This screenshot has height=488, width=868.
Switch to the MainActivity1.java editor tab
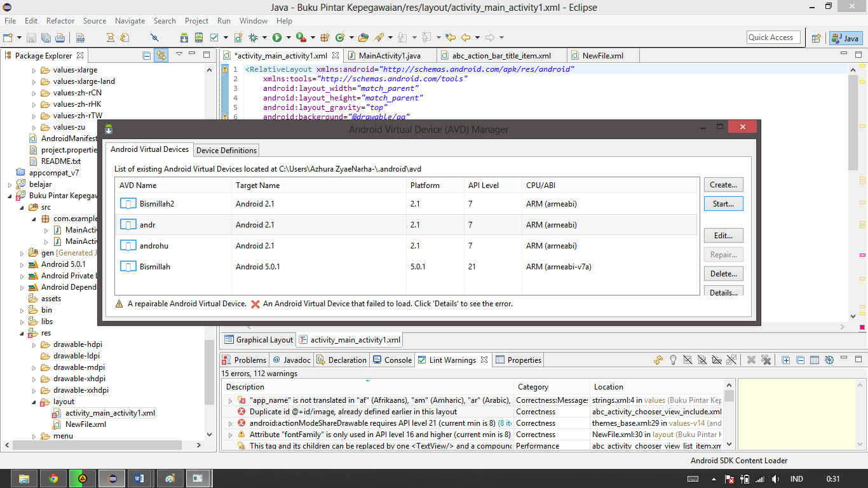pos(390,55)
